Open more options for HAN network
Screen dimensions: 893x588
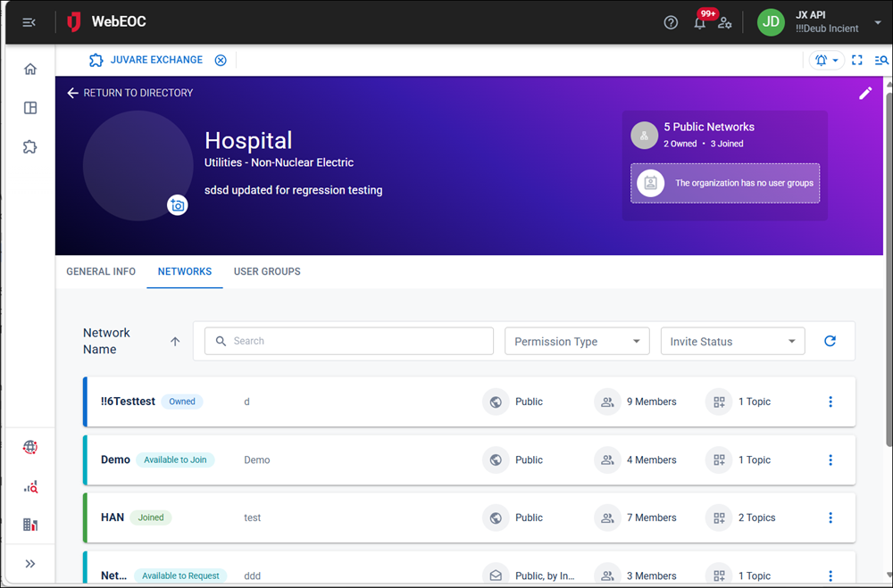point(830,518)
